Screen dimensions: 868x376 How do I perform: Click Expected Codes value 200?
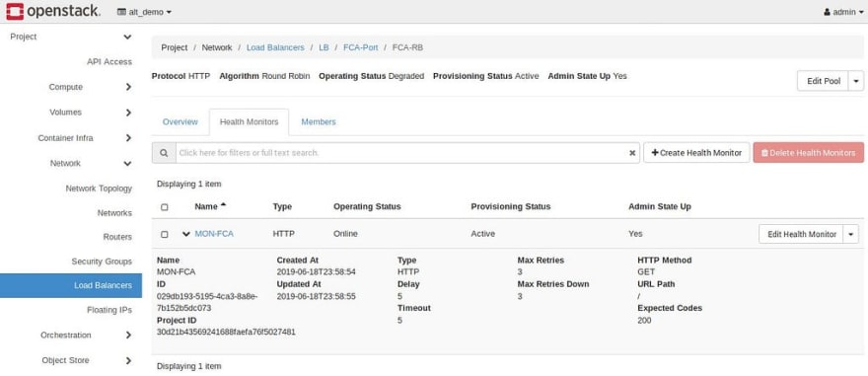[x=644, y=320]
